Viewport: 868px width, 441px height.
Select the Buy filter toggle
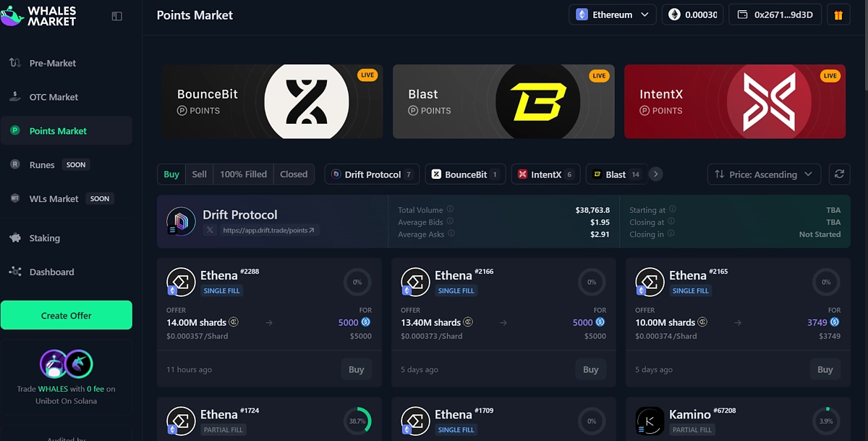(x=171, y=174)
